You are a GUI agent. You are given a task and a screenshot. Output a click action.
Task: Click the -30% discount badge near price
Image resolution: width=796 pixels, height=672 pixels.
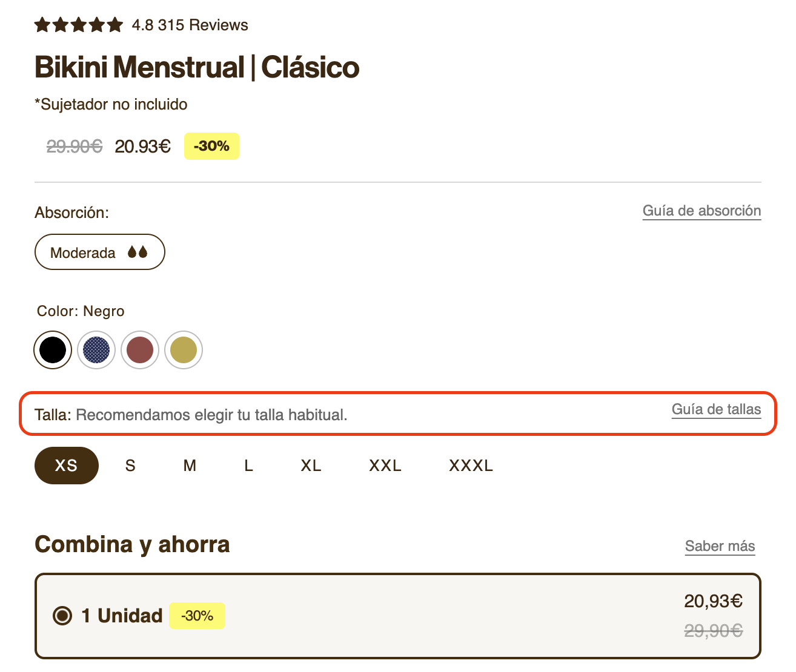click(x=211, y=146)
